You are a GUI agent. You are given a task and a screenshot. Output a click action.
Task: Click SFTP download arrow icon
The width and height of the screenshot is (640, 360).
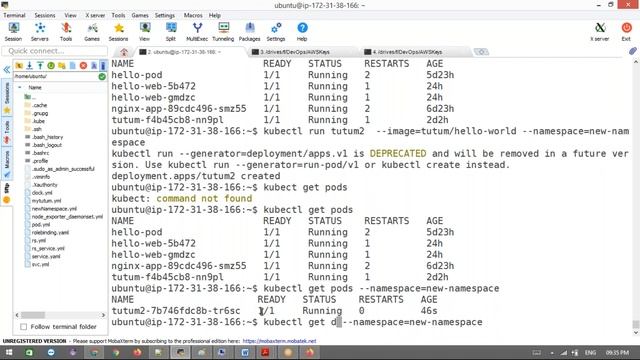pyautogui.click(x=29, y=65)
